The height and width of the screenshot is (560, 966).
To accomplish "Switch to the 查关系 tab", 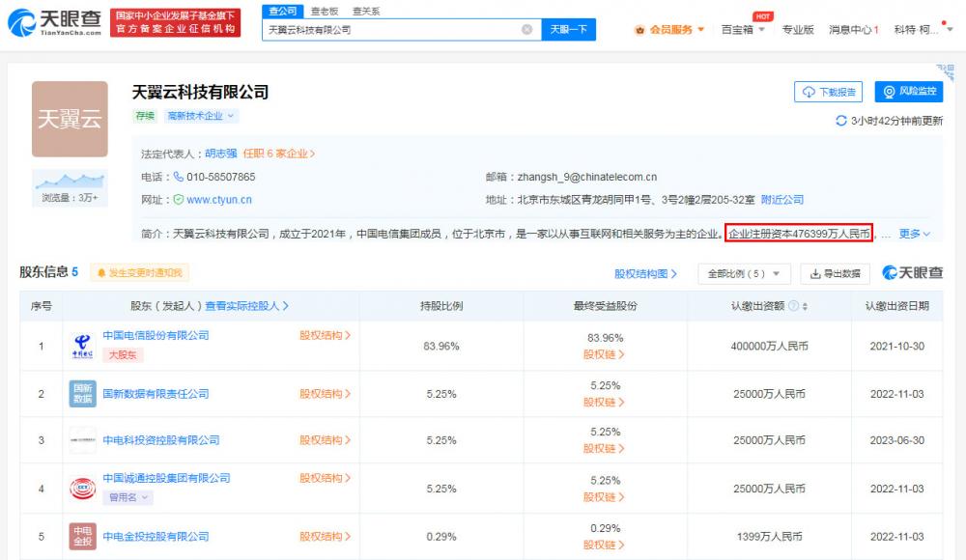I will [x=366, y=11].
